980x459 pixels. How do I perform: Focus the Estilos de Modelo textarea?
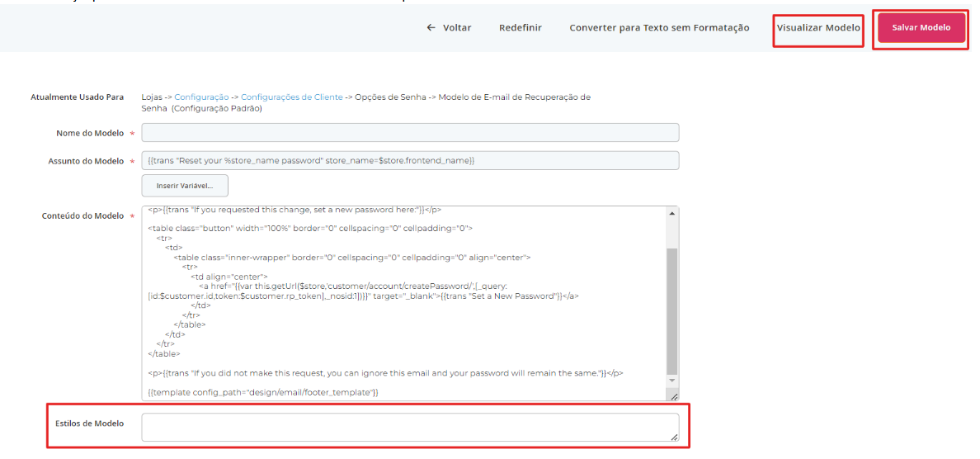410,428
